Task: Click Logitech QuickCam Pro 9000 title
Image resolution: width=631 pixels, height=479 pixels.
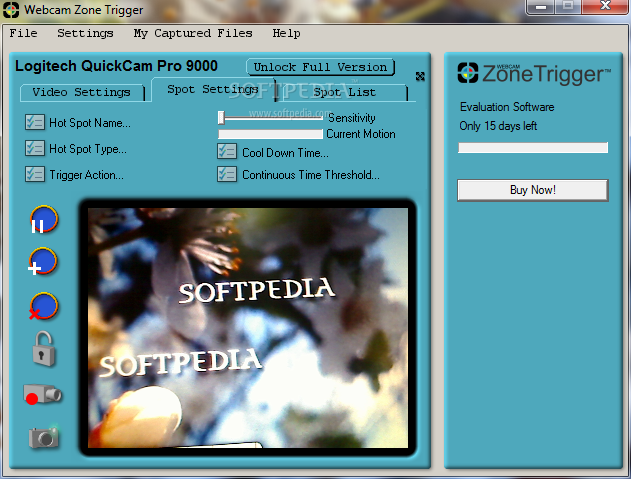Action: point(116,66)
